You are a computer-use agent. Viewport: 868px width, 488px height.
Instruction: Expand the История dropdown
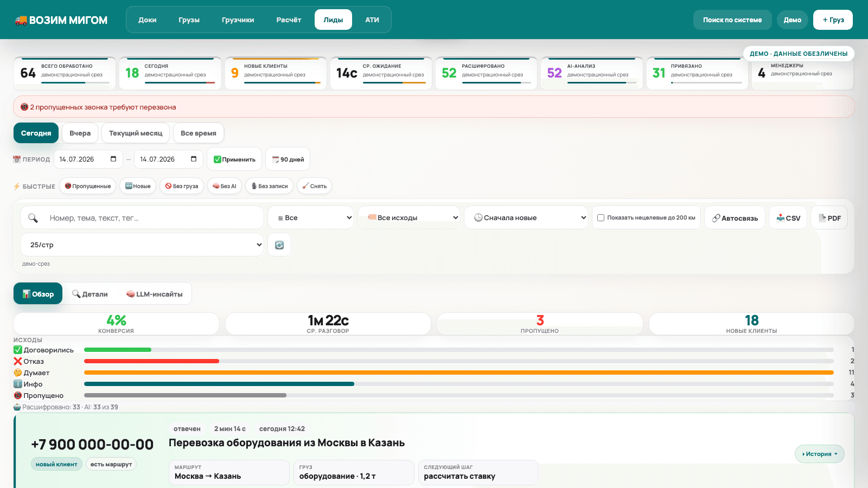point(820,454)
